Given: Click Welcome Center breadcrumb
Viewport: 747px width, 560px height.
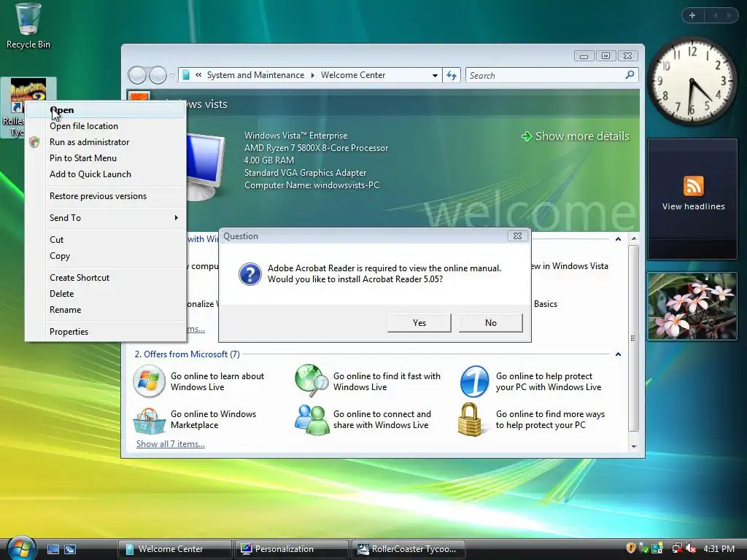Looking at the screenshot, I should click(353, 75).
